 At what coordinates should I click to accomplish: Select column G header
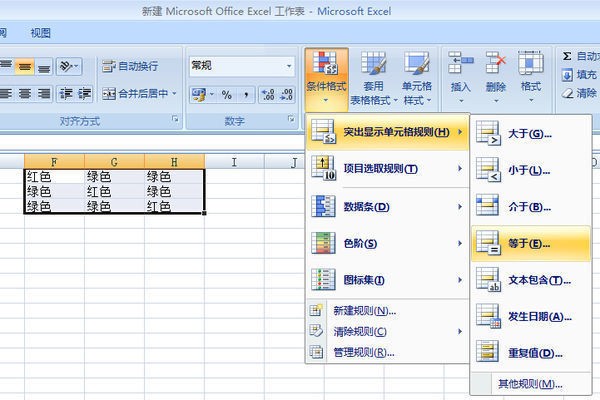tap(114, 162)
